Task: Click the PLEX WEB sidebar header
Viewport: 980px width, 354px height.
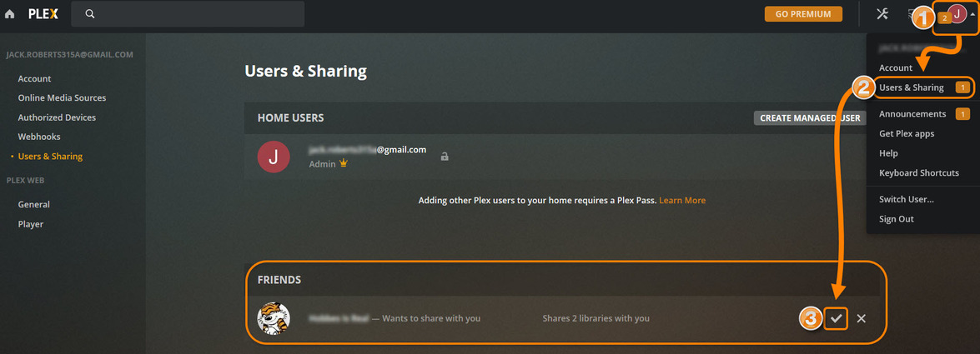Action: tap(25, 181)
